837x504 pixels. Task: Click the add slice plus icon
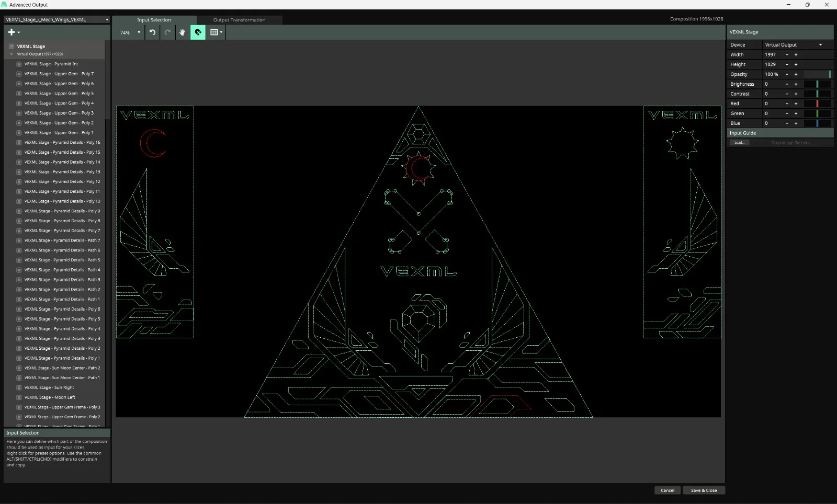[11, 32]
